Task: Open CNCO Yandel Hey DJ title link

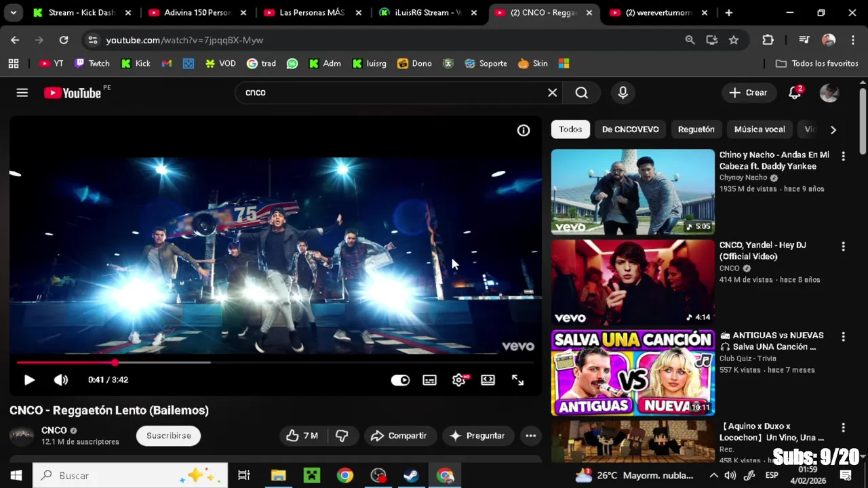Action: tap(763, 251)
